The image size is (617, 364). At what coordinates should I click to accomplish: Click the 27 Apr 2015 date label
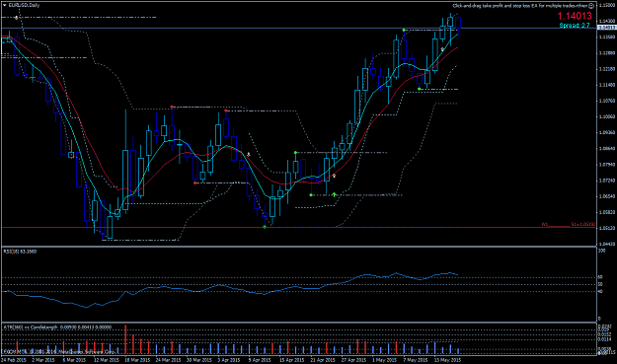[x=353, y=360]
